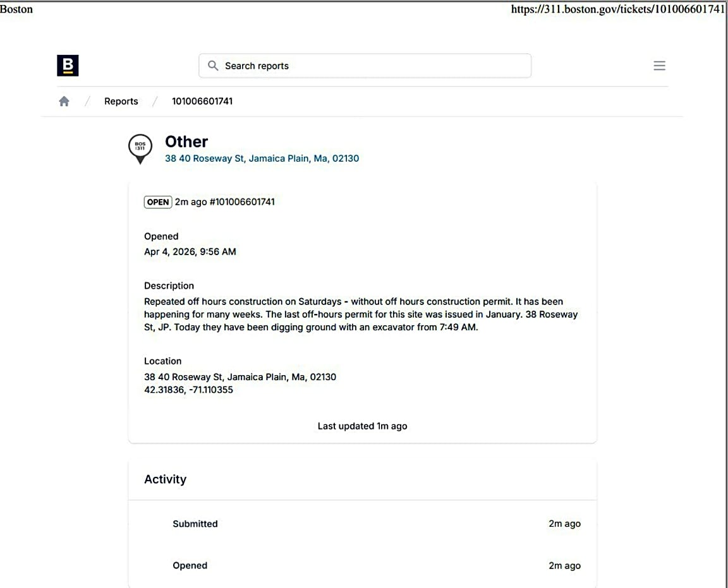This screenshot has height=588, width=728.
Task: Click the Other report title heading
Action: tap(186, 141)
